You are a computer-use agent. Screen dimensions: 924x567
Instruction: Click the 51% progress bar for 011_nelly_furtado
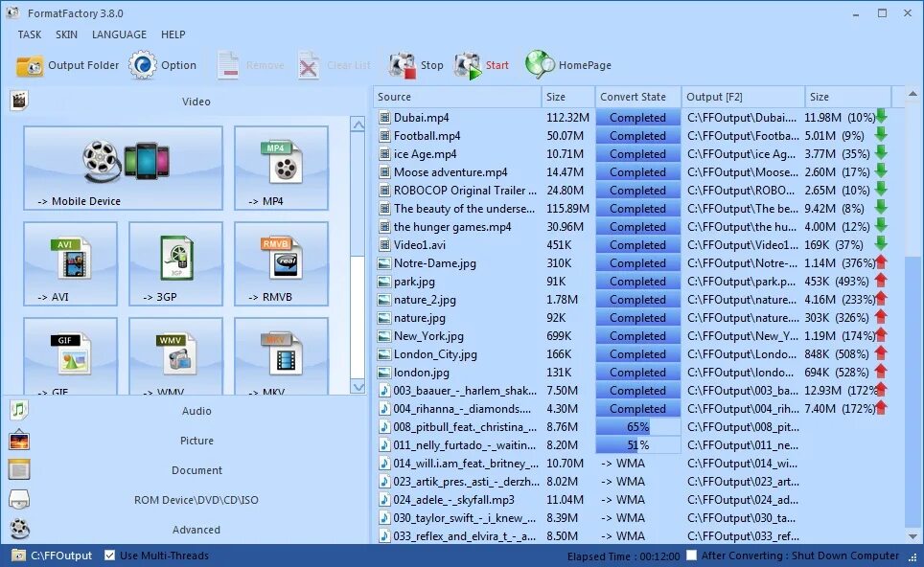[638, 445]
